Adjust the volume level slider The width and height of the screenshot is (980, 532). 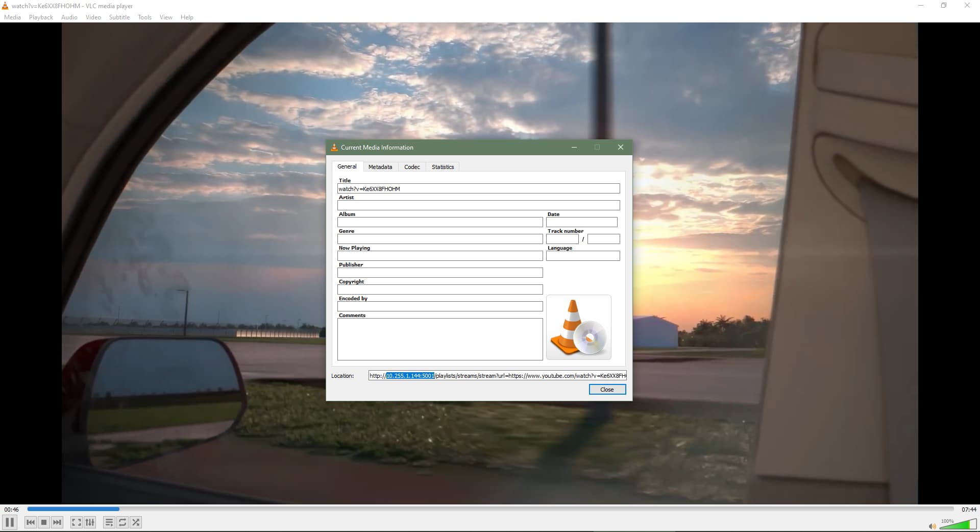click(x=958, y=524)
